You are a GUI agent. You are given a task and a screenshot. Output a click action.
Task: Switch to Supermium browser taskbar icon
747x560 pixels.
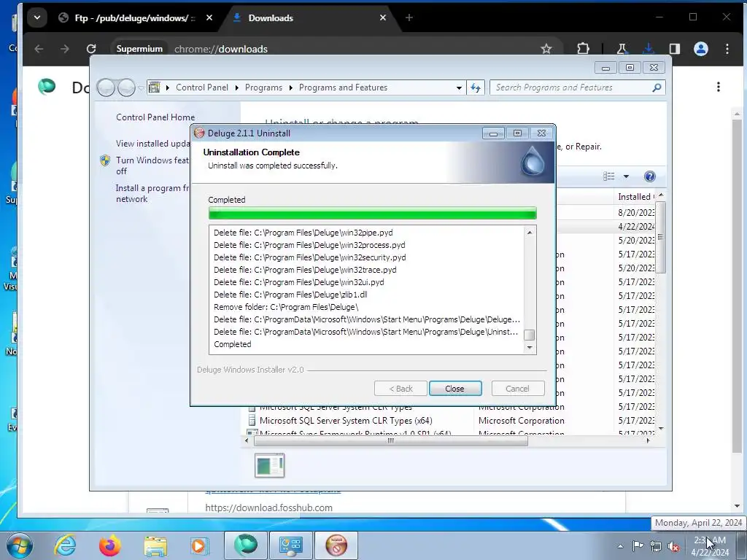click(246, 545)
